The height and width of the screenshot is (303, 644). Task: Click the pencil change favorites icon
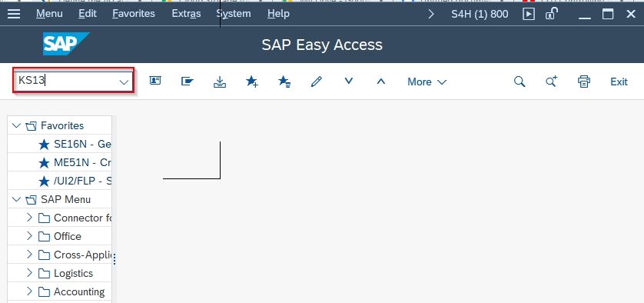point(317,81)
